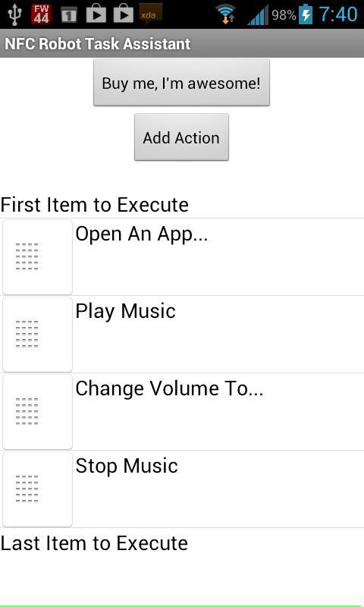364x607 pixels.
Task: Tap the numbered 1 notification icon
Action: tap(69, 15)
